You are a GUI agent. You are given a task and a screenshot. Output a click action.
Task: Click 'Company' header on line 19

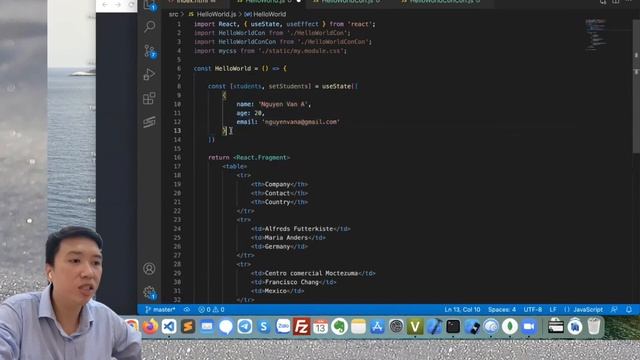pos(277,184)
